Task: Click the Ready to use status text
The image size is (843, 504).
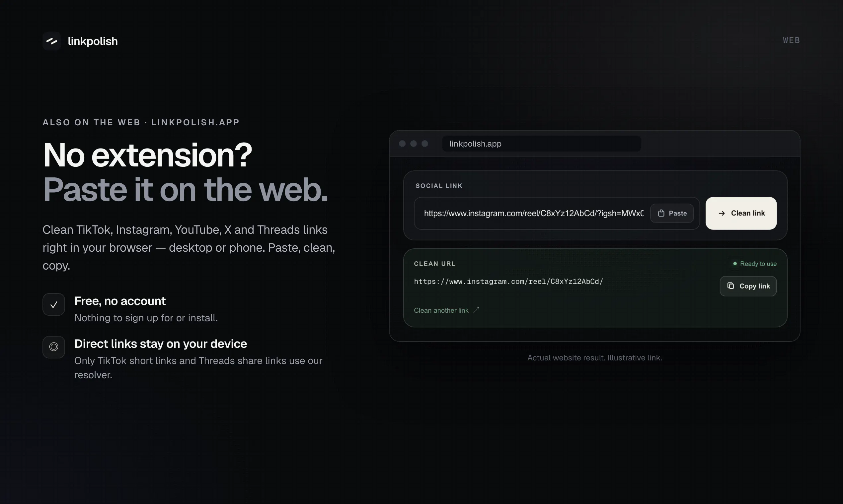Action: 758,264
